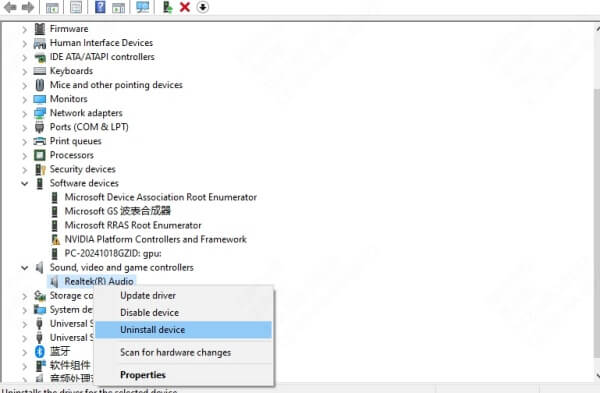The image size is (600, 393).
Task: Click the Ports (COM & LPT) icon
Action: click(x=40, y=127)
